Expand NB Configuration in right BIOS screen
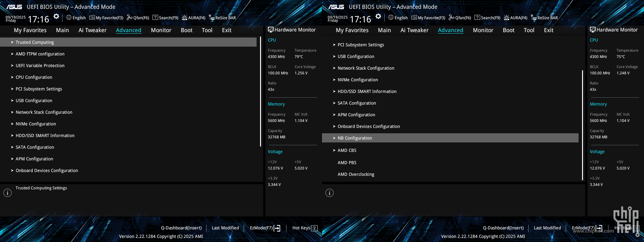The height and width of the screenshot is (242, 644). pyautogui.click(x=450, y=138)
